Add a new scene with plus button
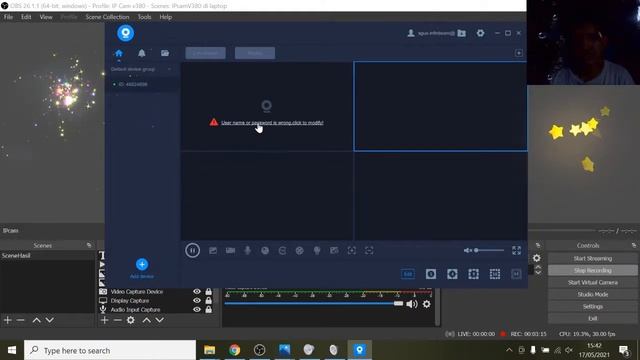 tap(7, 320)
